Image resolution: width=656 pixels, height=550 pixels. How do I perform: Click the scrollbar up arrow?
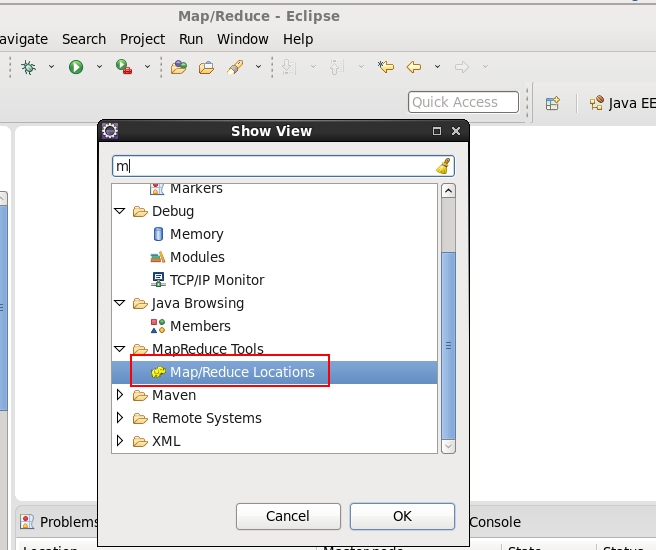pos(448,191)
